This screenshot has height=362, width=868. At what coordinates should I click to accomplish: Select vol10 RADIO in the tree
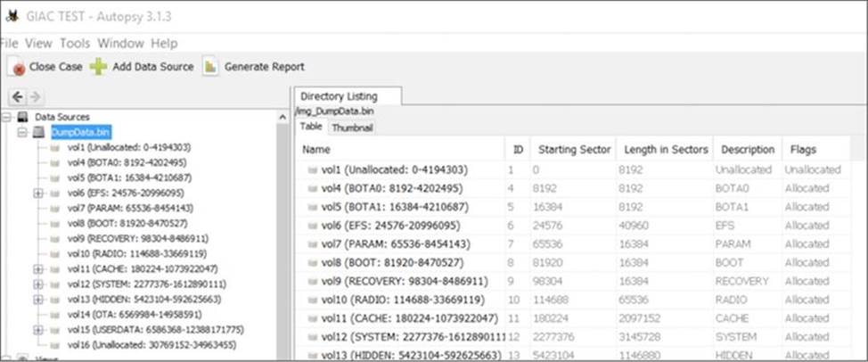tap(136, 254)
